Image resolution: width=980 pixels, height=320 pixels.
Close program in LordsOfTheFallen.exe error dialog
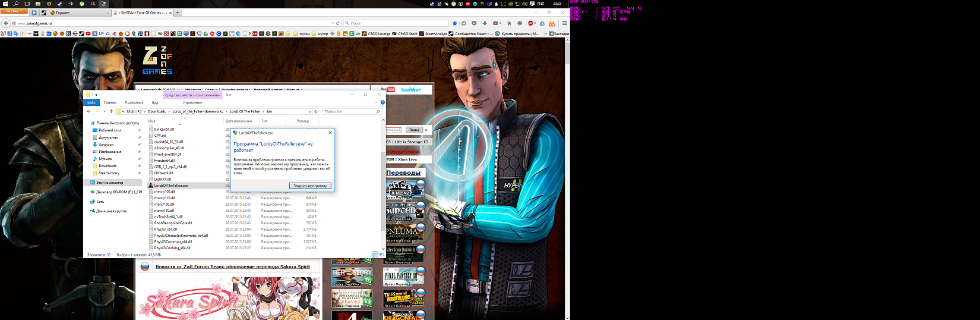(310, 186)
